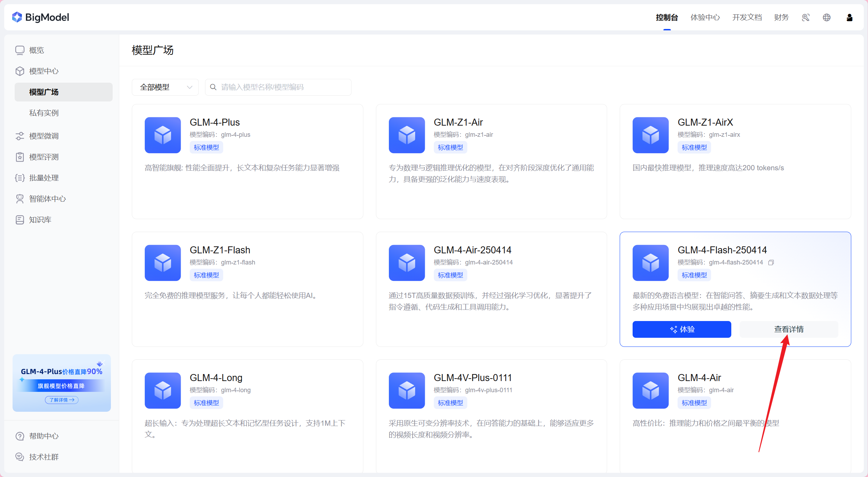
Task: Click the GLM-Z1-Air model title
Action: point(458,122)
